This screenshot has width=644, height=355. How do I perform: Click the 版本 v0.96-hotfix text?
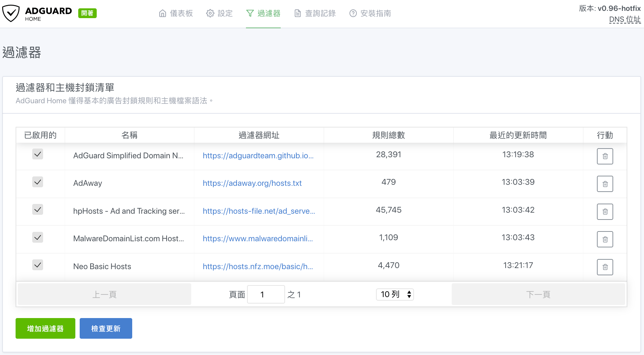610,8
